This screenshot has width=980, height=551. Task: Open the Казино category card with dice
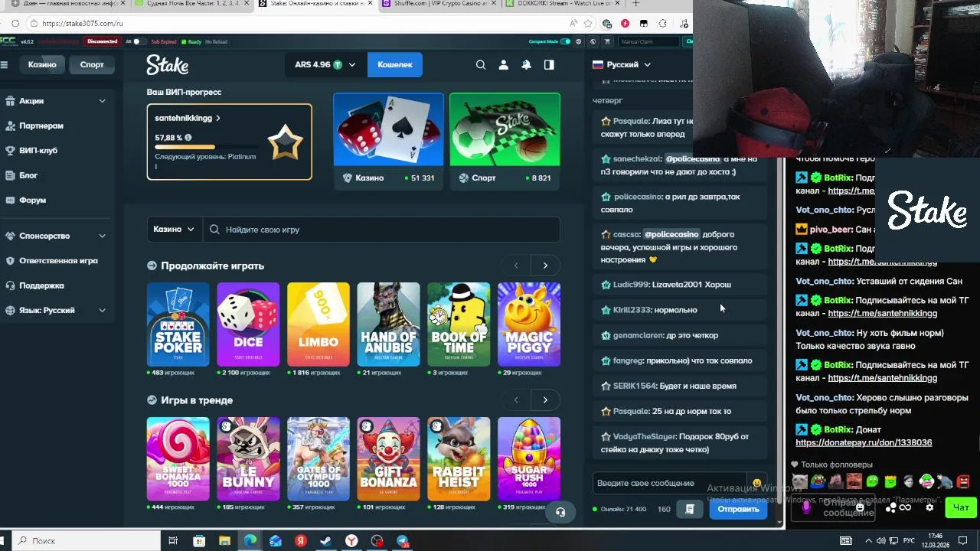(388, 141)
